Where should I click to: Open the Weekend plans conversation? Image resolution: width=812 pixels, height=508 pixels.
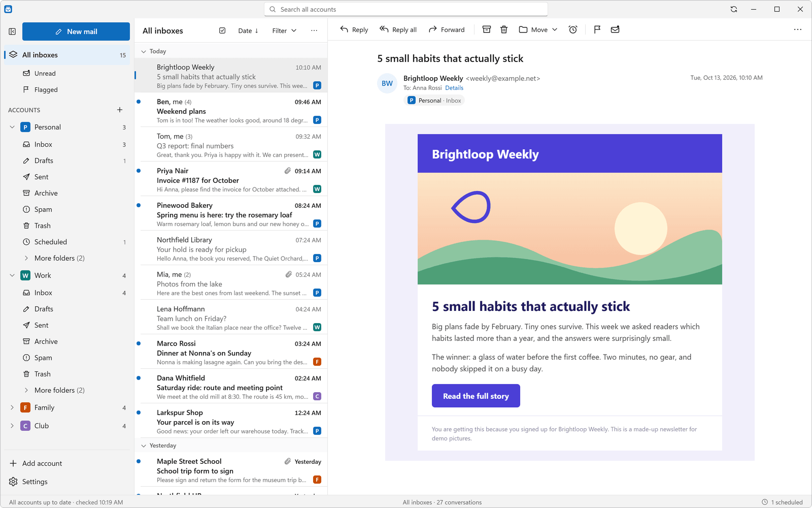[231, 110]
